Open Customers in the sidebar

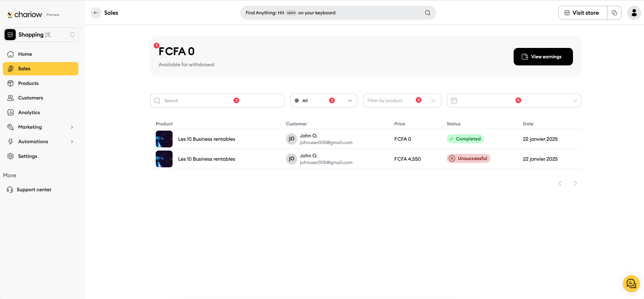pyautogui.click(x=40, y=98)
